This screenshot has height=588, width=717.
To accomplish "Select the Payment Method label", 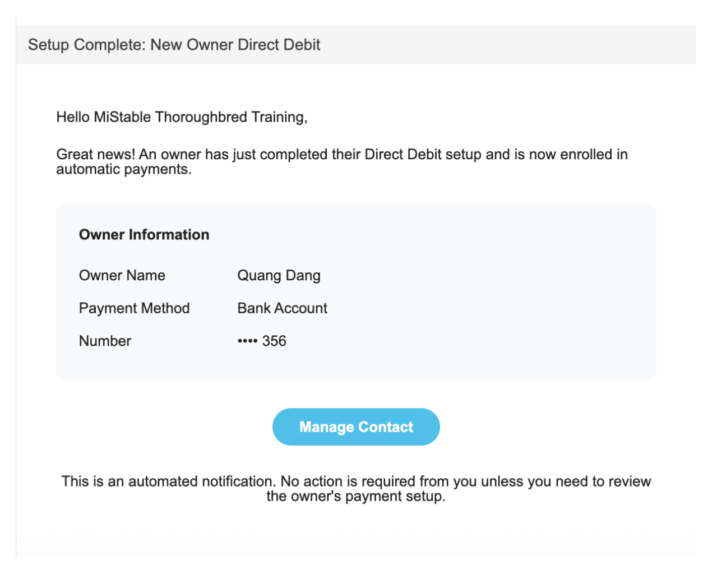I will (x=134, y=308).
